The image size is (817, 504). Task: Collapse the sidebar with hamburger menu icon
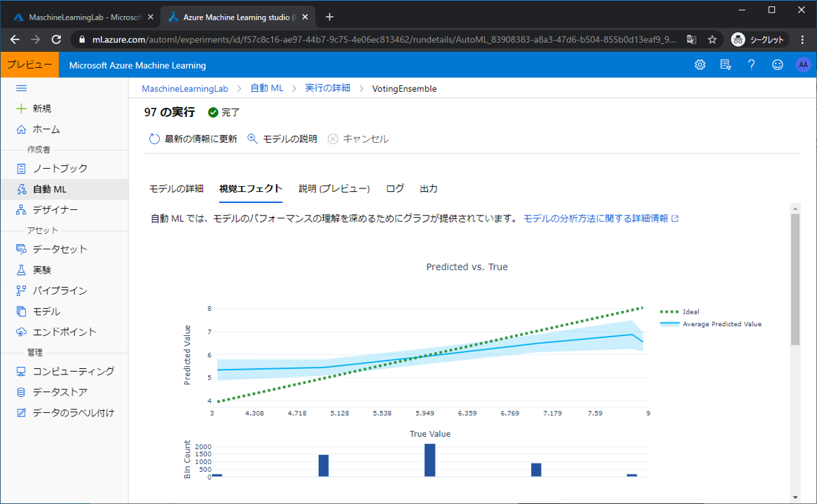point(21,88)
